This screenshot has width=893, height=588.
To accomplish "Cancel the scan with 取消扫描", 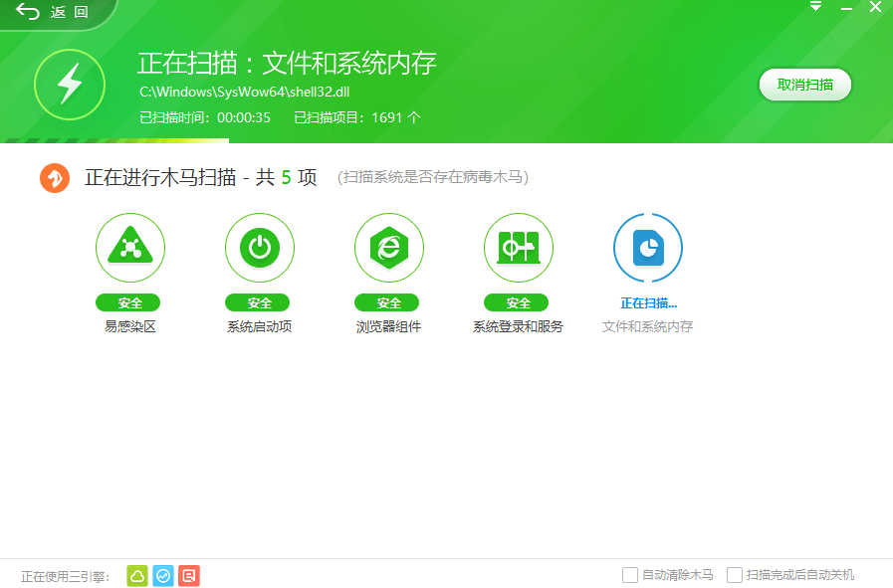I will pyautogui.click(x=804, y=85).
